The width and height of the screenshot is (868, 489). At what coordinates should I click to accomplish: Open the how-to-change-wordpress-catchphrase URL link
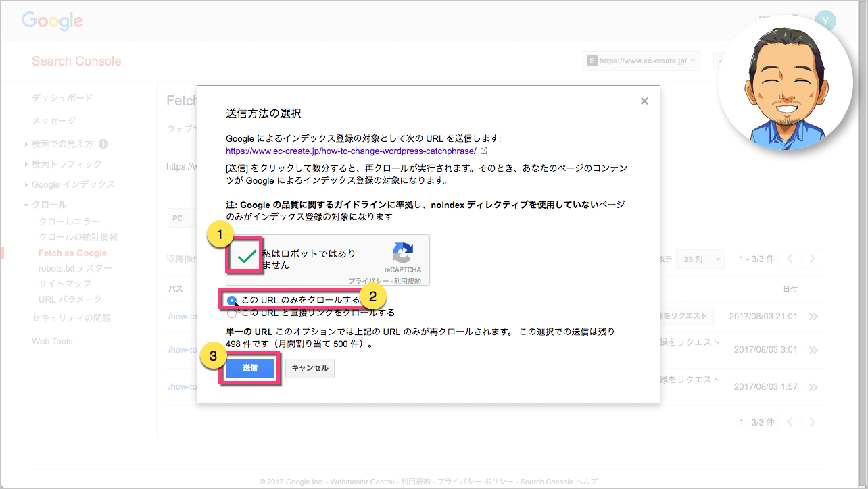pyautogui.click(x=351, y=151)
